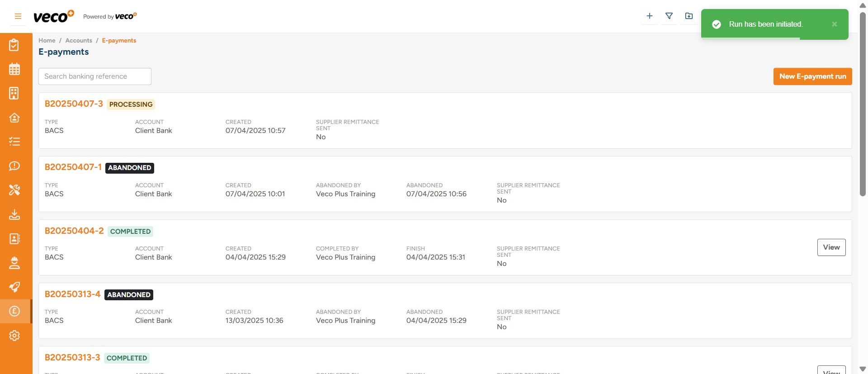Image resolution: width=868 pixels, height=374 pixels.
Task: Open the hamburger menu
Action: (x=18, y=16)
